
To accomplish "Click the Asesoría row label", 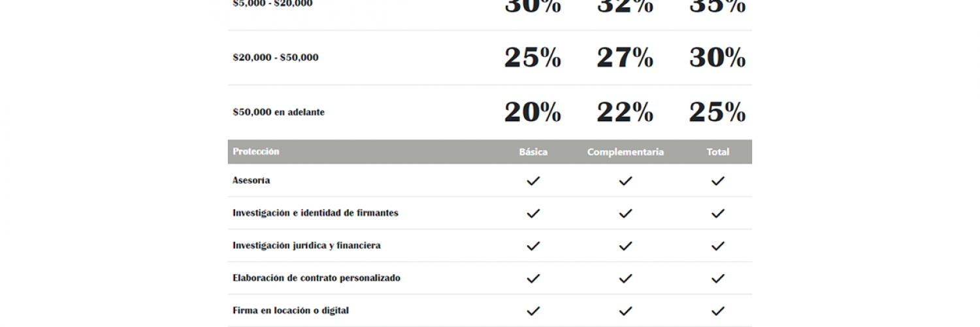I will coord(252,181).
